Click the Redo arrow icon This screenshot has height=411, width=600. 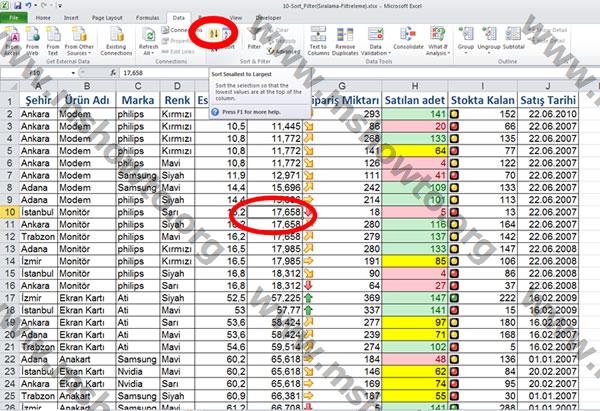[44, 5]
